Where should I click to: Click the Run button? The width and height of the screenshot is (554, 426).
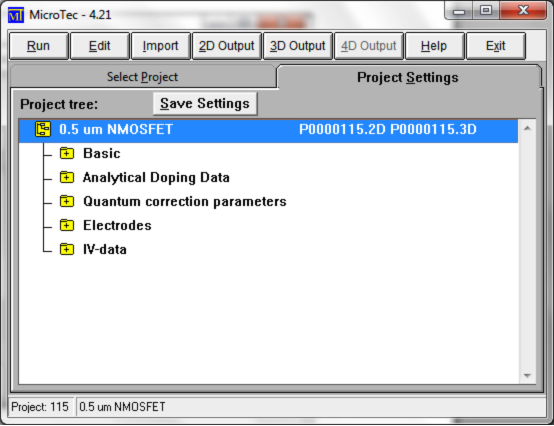(x=39, y=46)
